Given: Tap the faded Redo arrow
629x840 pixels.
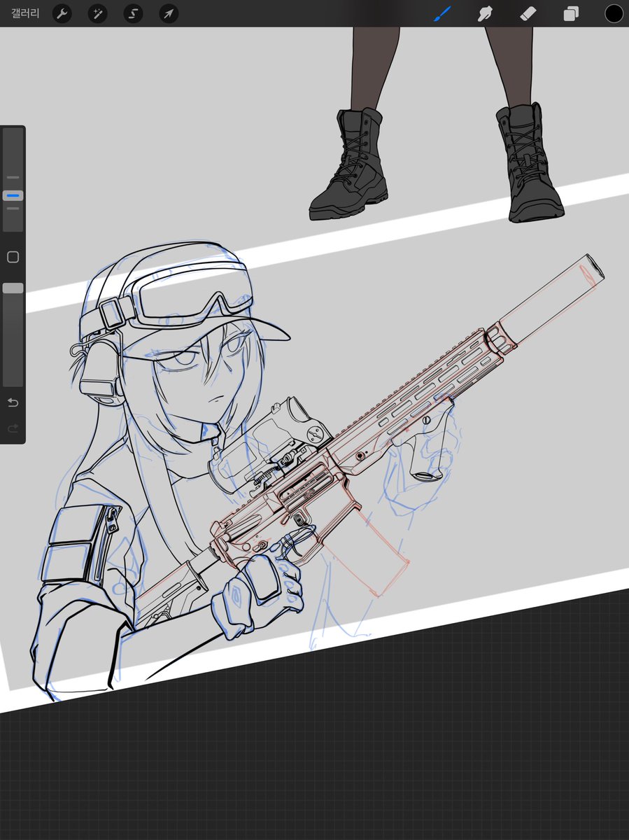Looking at the screenshot, I should pos(12,429).
